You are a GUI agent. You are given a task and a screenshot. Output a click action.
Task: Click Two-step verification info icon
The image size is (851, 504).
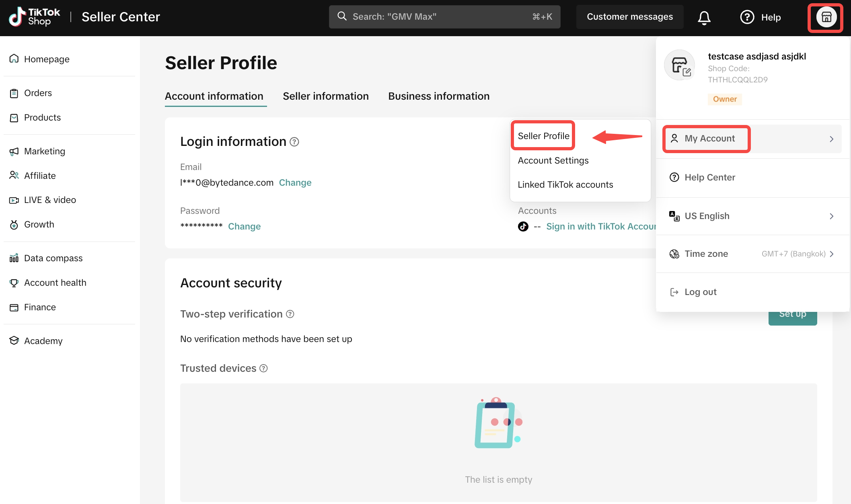[x=290, y=314]
